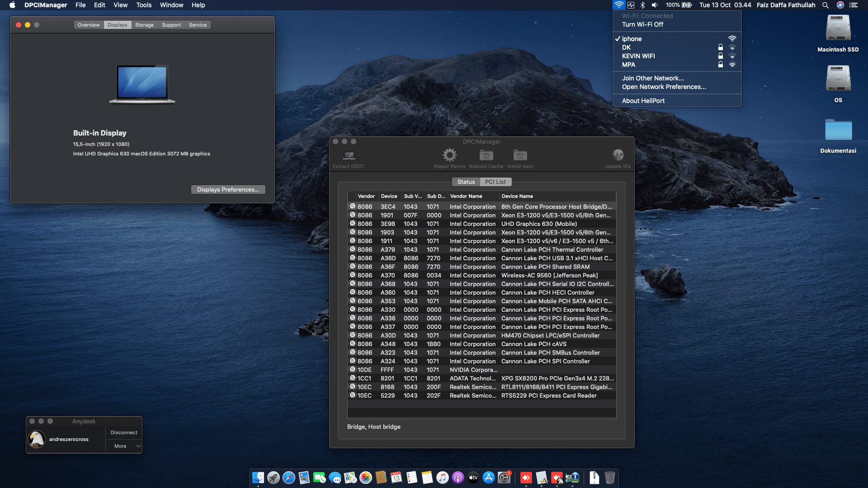Open the File menu
Image resolution: width=868 pixels, height=488 pixels.
coord(80,5)
